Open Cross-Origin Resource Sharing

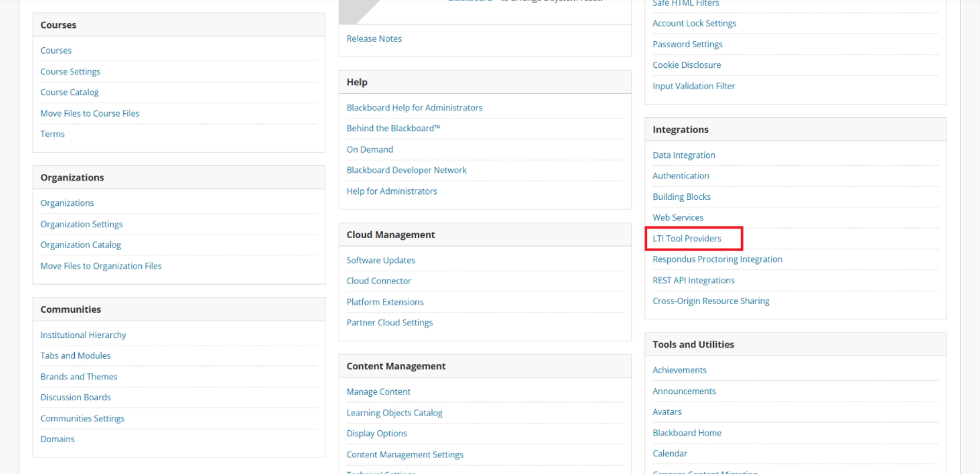coord(711,301)
